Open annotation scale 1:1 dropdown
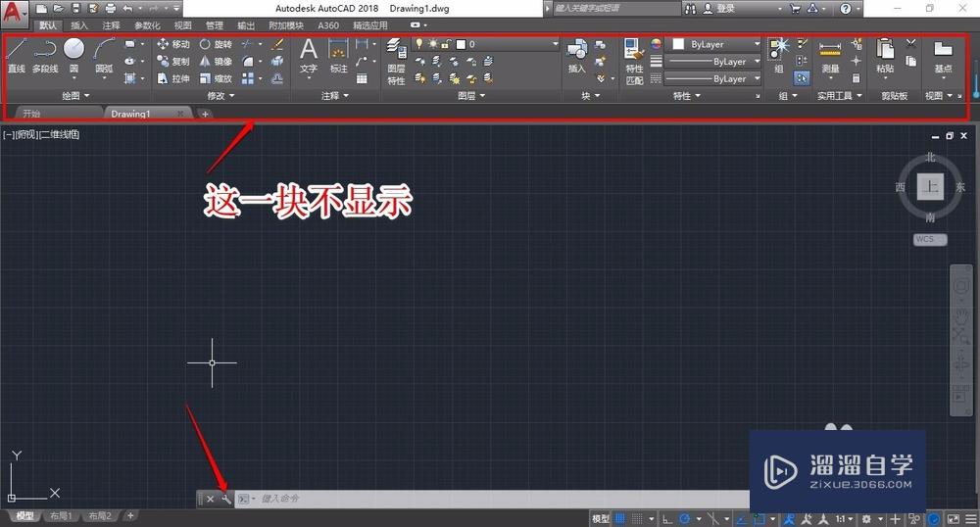 (x=844, y=519)
